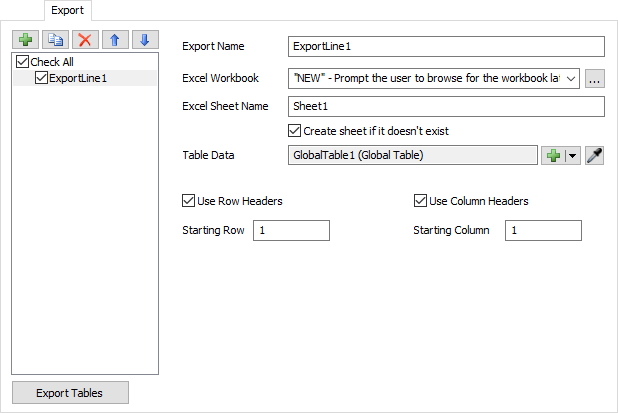Open the Excel Workbook dropdown list
This screenshot has width=618, height=413.
click(x=571, y=77)
